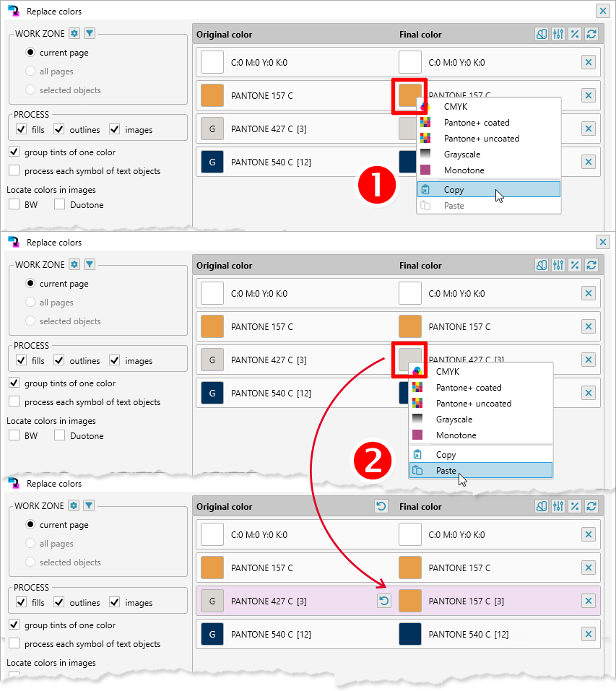Screen dimensions: 616x691
Task: Remove PANTONE 540 C row in bottom panel
Action: (x=589, y=634)
